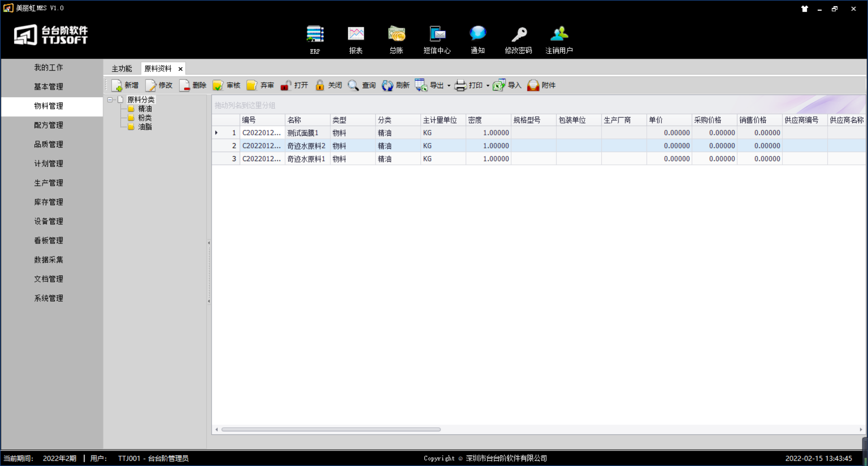Viewport: 868px width, 466px height.
Task: Select the row named 奇迹水原料1
Action: [306, 159]
